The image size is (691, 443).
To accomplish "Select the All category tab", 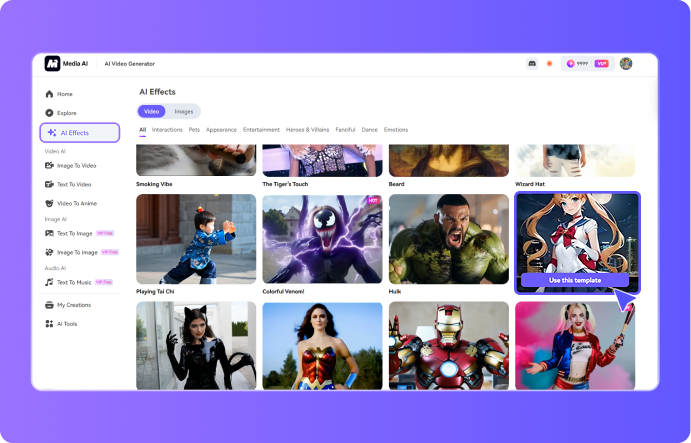I will tap(142, 130).
